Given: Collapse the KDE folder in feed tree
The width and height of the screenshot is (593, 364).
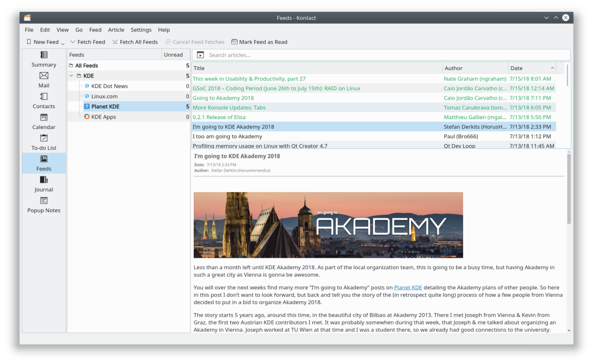Looking at the screenshot, I should (71, 76).
